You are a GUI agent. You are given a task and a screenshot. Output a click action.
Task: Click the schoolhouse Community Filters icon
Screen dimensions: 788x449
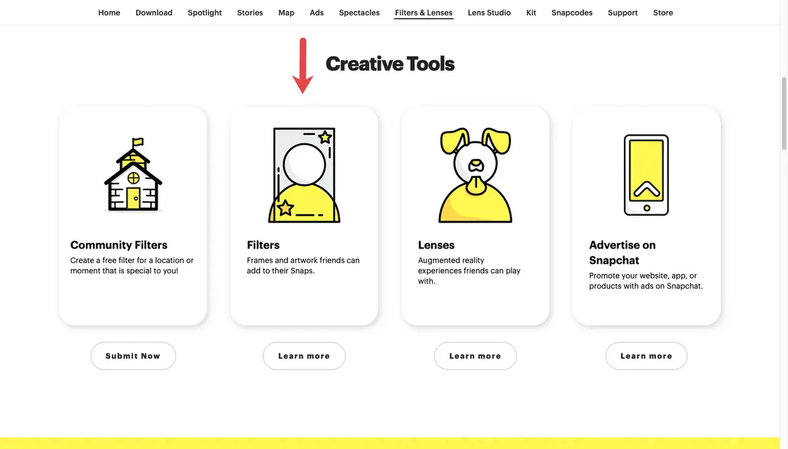point(133,174)
